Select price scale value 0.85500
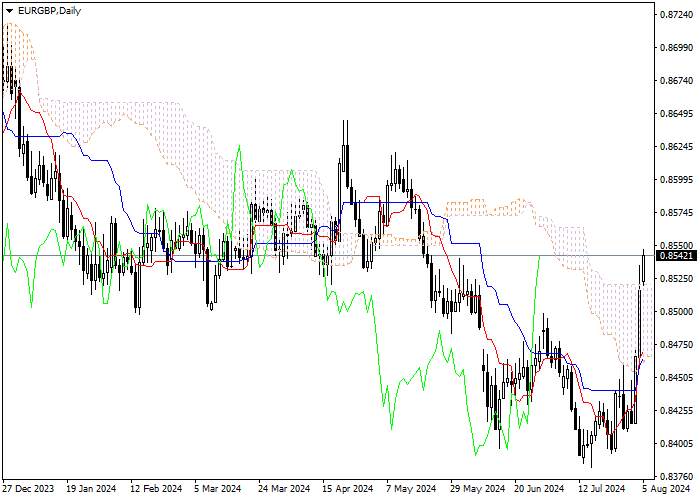This screenshot has width=700, height=500. coord(676,246)
